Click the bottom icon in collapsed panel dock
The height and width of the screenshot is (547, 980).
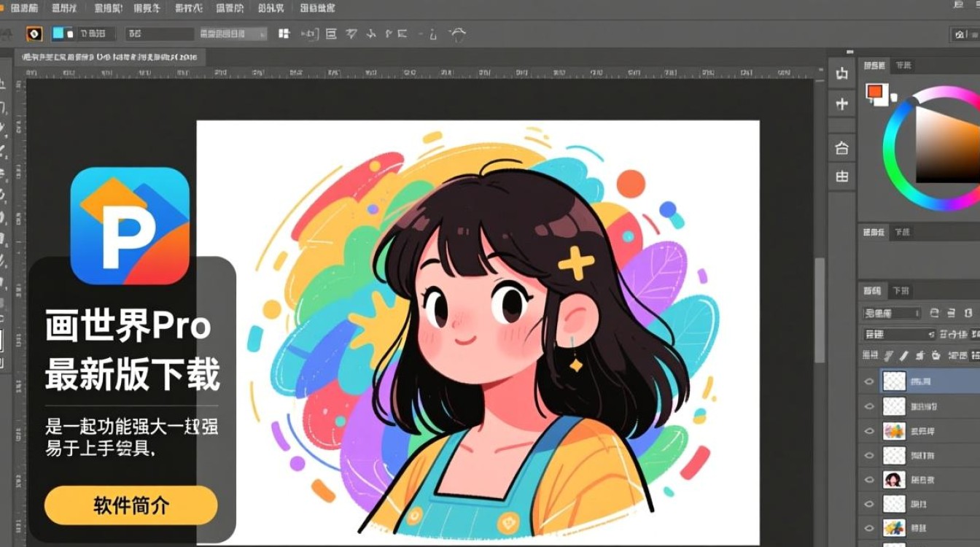pos(842,176)
